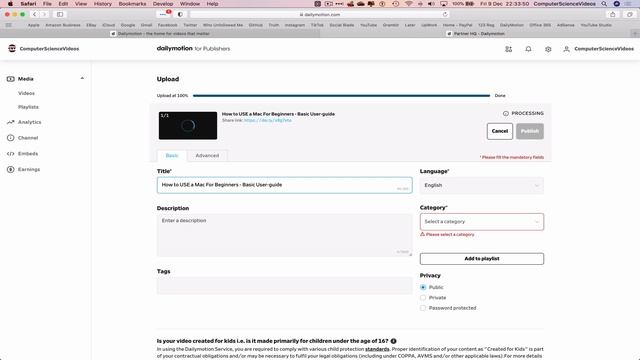Click the volume icon in the menu bar

tap(431, 4)
